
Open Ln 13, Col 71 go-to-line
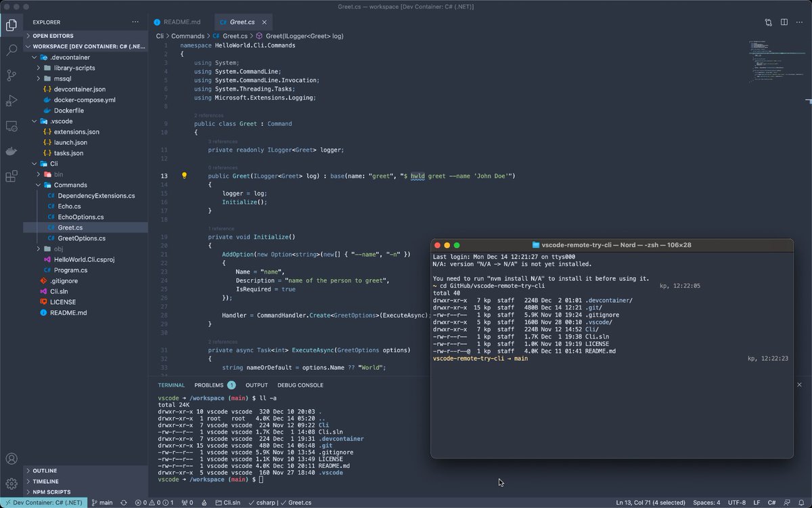[650, 503]
